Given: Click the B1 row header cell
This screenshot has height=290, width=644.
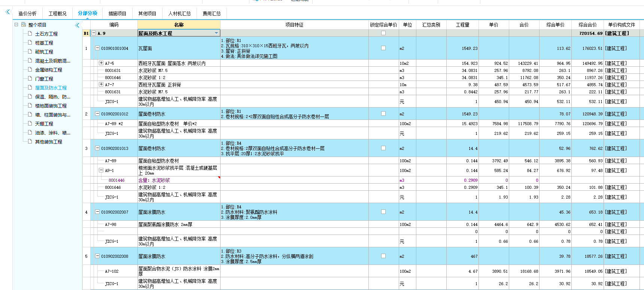Looking at the screenshot, I should (86, 33).
